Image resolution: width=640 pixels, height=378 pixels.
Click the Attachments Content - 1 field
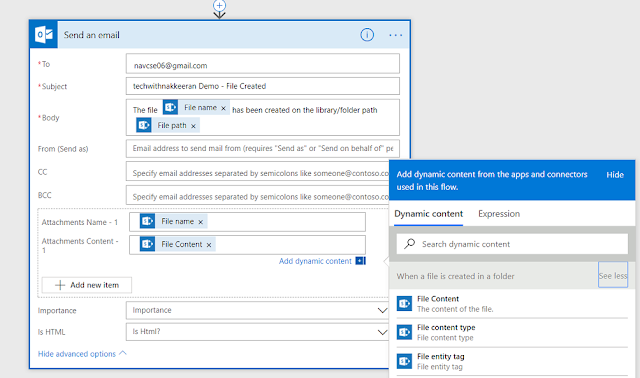coord(247,245)
